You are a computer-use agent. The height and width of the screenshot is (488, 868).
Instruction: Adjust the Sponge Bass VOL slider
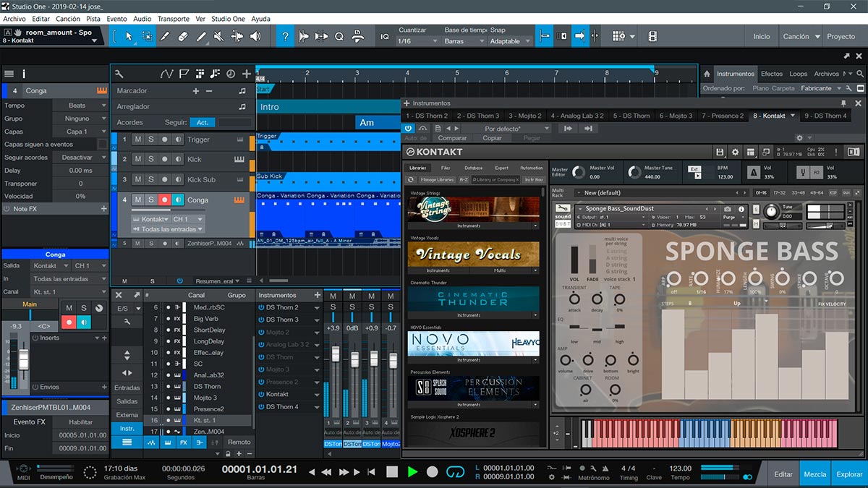(574, 262)
